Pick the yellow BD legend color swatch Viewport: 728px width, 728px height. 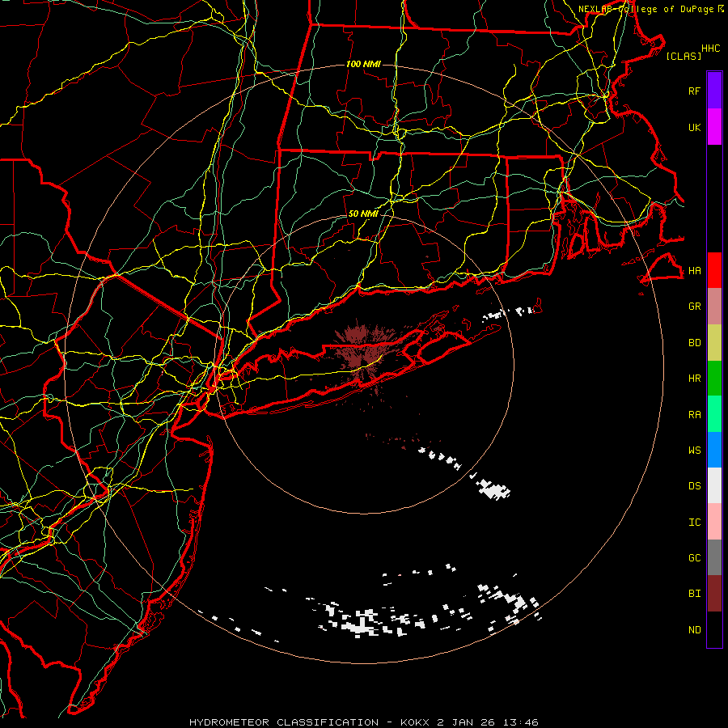(714, 343)
